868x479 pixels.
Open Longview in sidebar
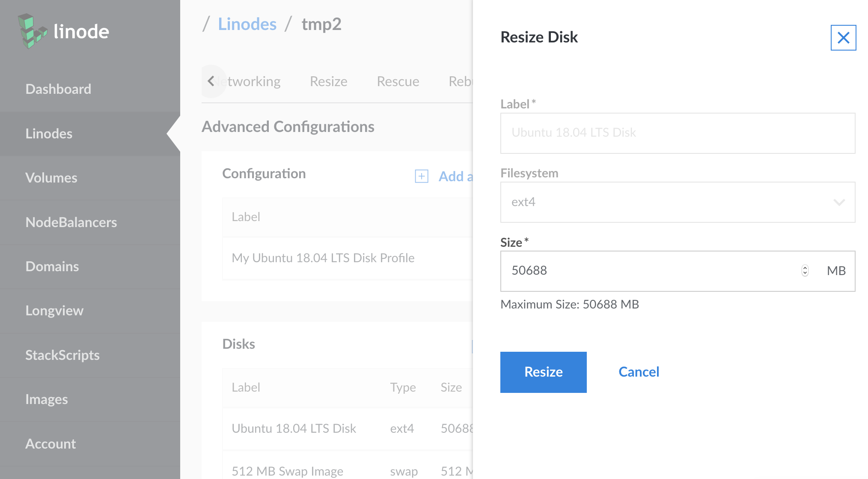(90, 311)
